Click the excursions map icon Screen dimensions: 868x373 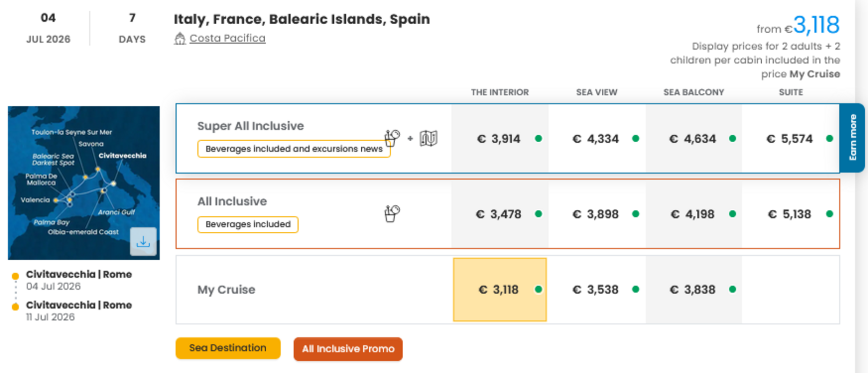[x=428, y=138]
